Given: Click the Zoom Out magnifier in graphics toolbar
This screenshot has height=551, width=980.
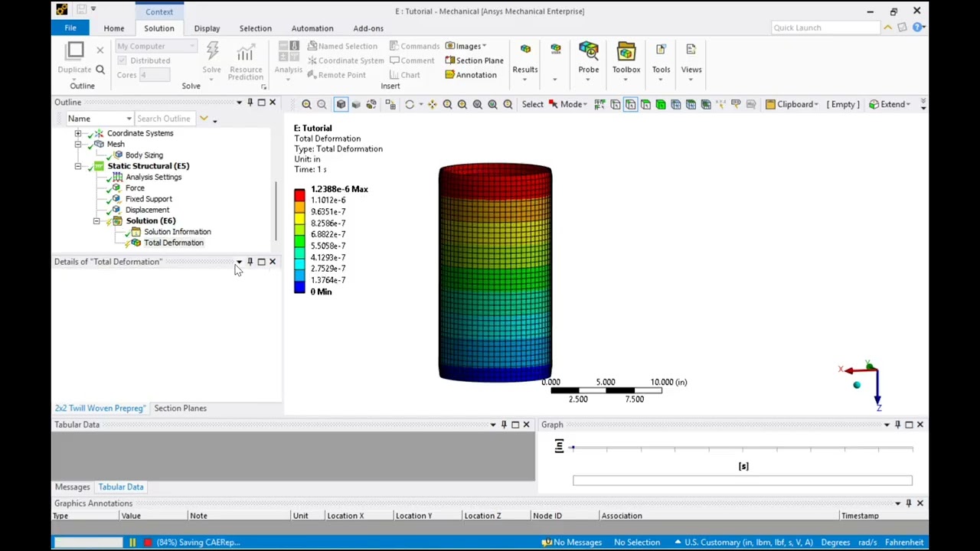Looking at the screenshot, I should [x=322, y=104].
